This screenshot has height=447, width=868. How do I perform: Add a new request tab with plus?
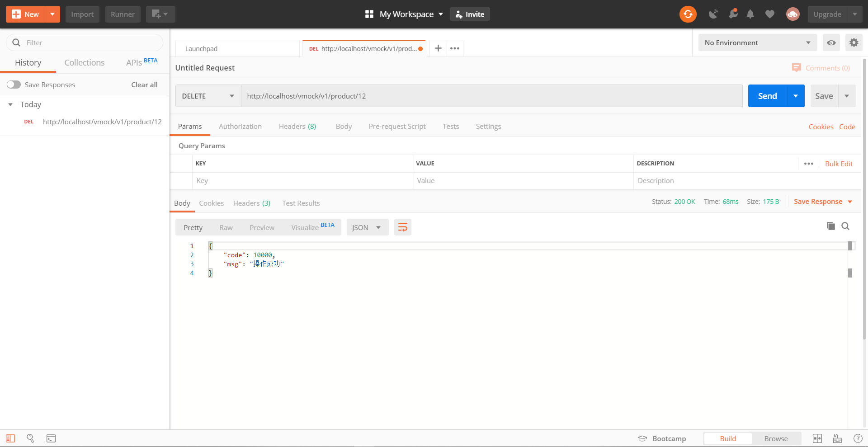(438, 48)
